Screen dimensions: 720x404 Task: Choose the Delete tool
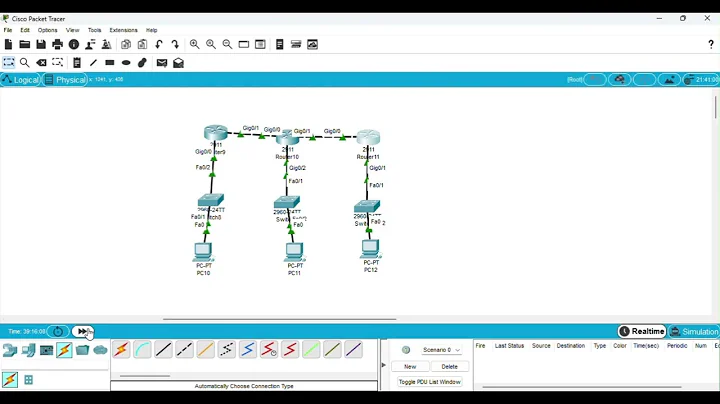tap(41, 62)
